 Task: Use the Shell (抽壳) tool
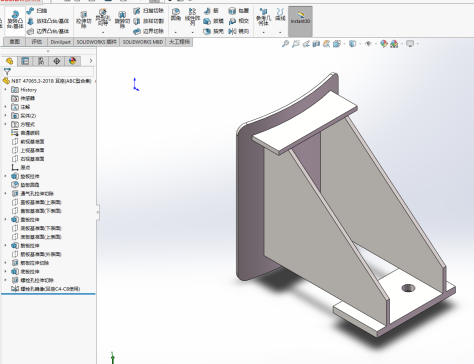214,31
